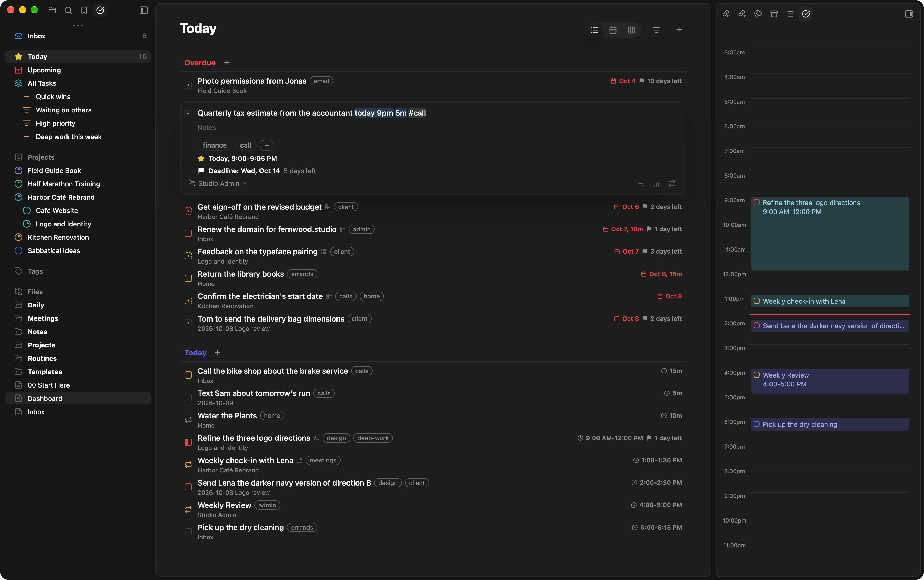Screen dimensions: 924x580
Task: Open the outline list icon in the right panel
Action: click(x=790, y=14)
